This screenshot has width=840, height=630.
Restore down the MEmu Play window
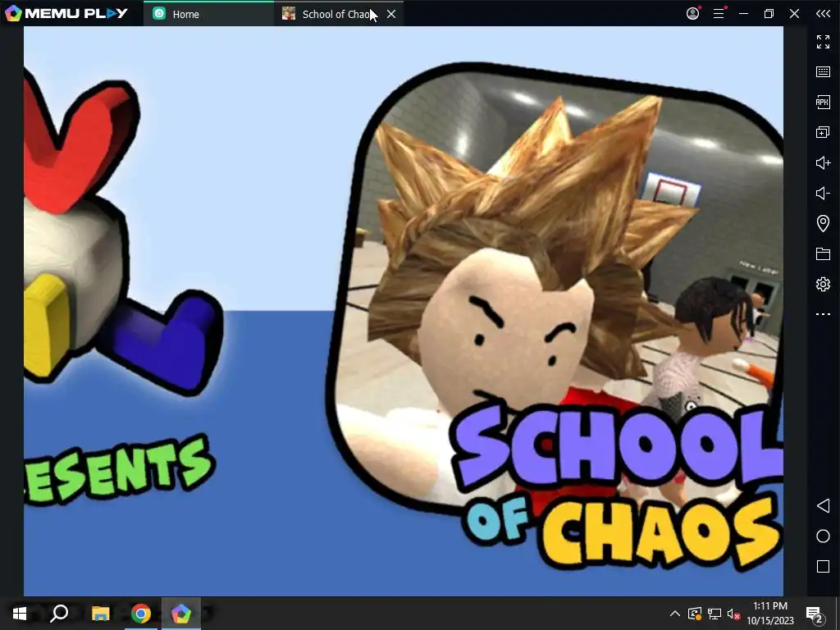769,13
